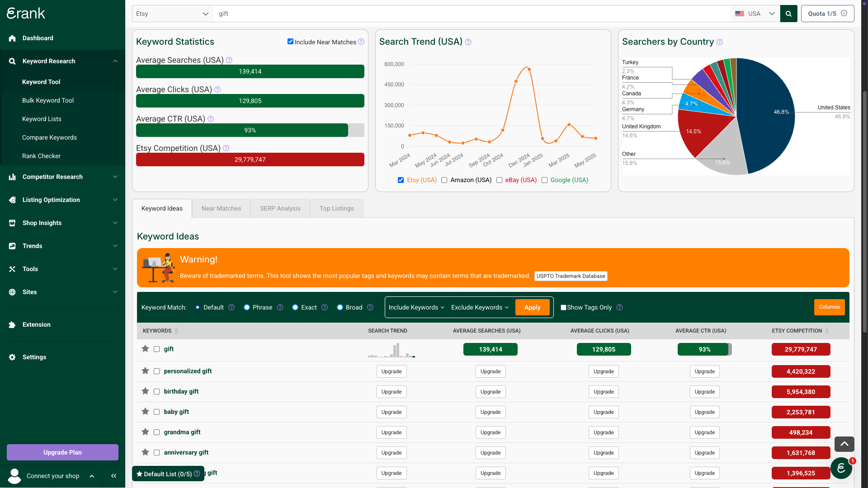Click the Apply button
The height and width of the screenshot is (488, 868).
tap(532, 307)
